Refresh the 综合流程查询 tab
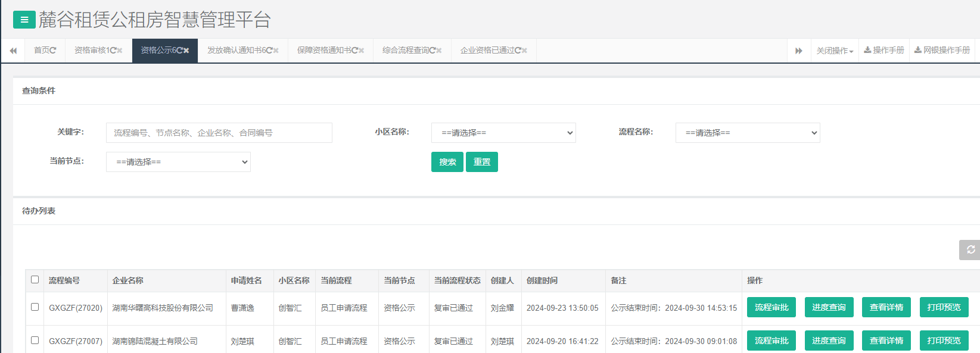 [433, 51]
